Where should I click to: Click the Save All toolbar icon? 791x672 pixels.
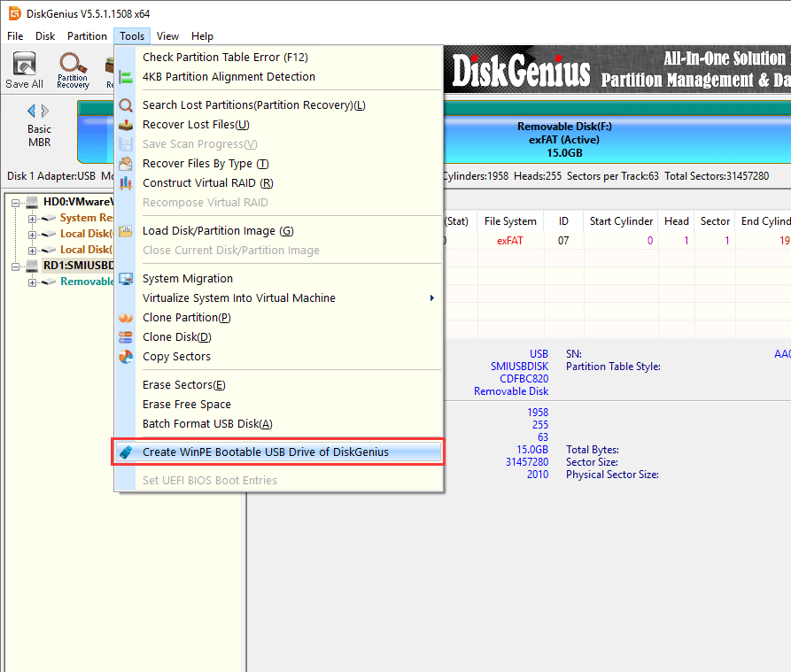pyautogui.click(x=24, y=69)
